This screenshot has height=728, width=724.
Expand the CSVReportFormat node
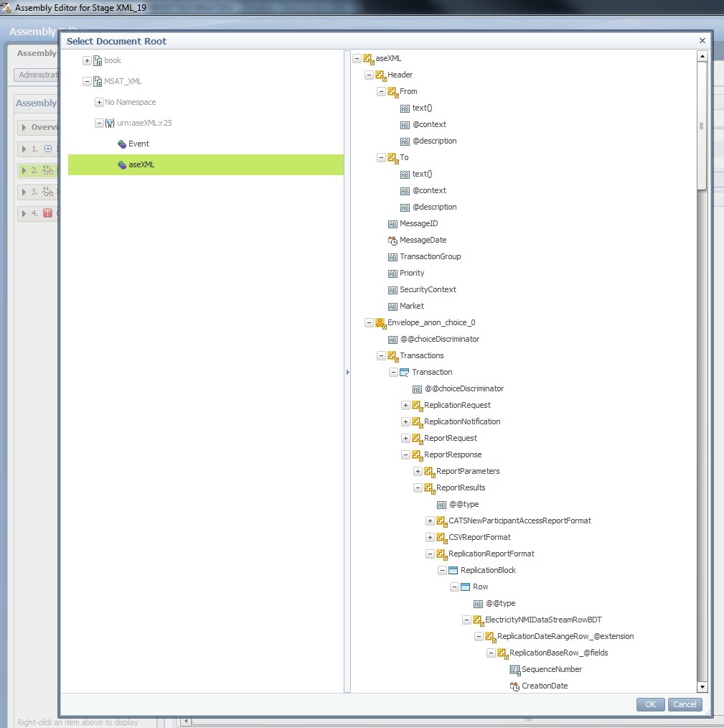point(430,538)
